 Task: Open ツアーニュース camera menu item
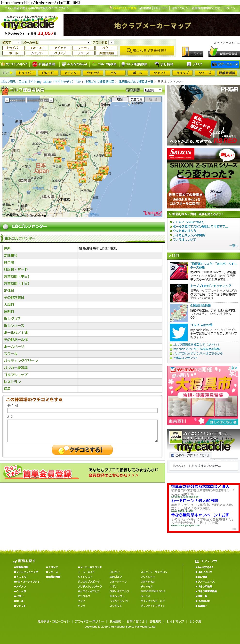click(225, 64)
